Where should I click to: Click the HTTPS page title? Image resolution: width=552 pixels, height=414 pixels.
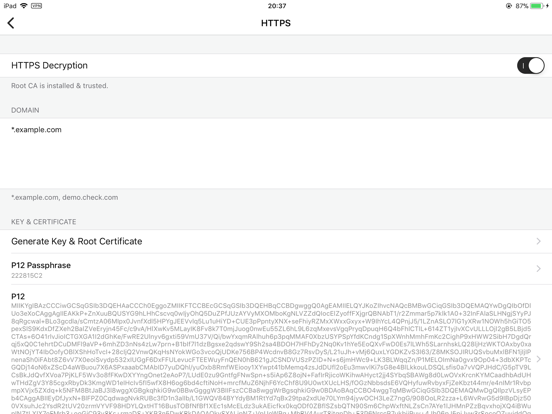(276, 23)
